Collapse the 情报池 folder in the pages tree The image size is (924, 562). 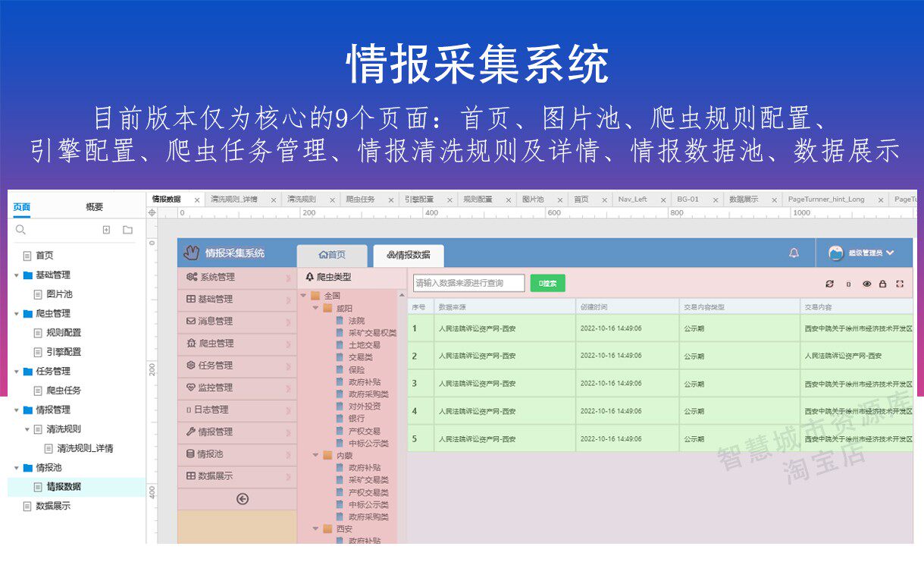click(17, 468)
